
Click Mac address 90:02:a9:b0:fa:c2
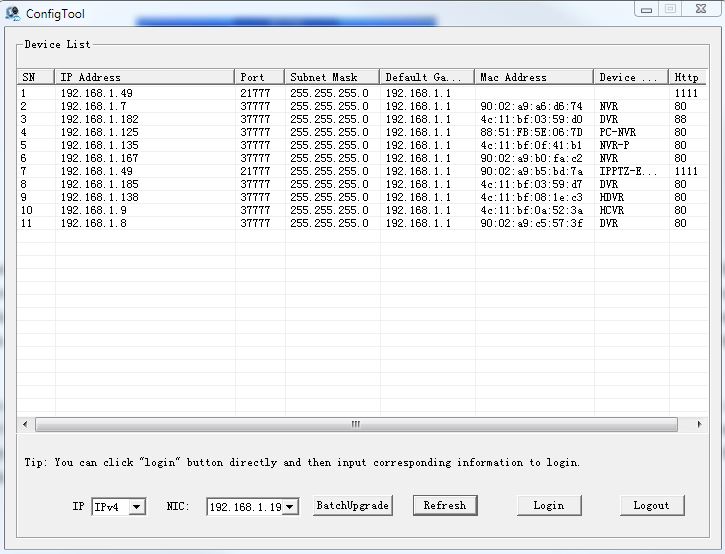tap(531, 158)
